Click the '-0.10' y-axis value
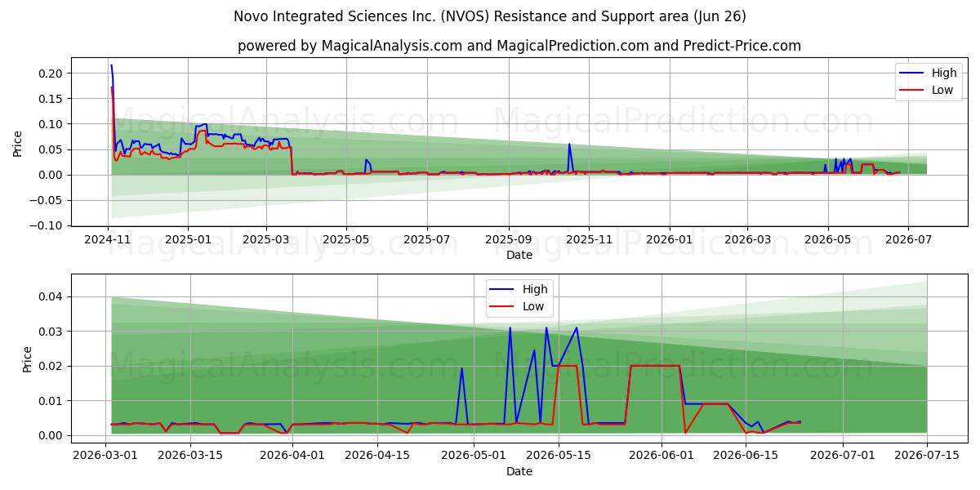 47,225
